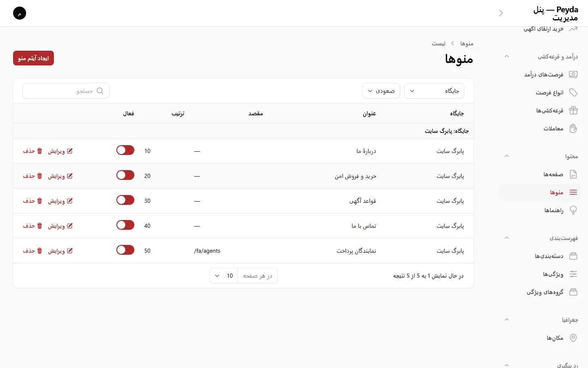The height and width of the screenshot is (368, 588).
Task: Collapse the فهرست‌بندی sidebar group
Action: pos(507,238)
